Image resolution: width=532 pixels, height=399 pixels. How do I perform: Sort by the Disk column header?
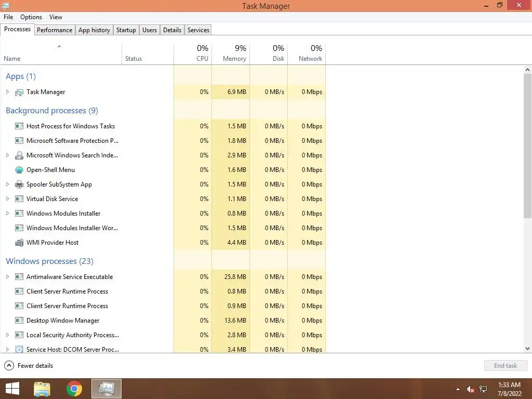[x=269, y=54]
